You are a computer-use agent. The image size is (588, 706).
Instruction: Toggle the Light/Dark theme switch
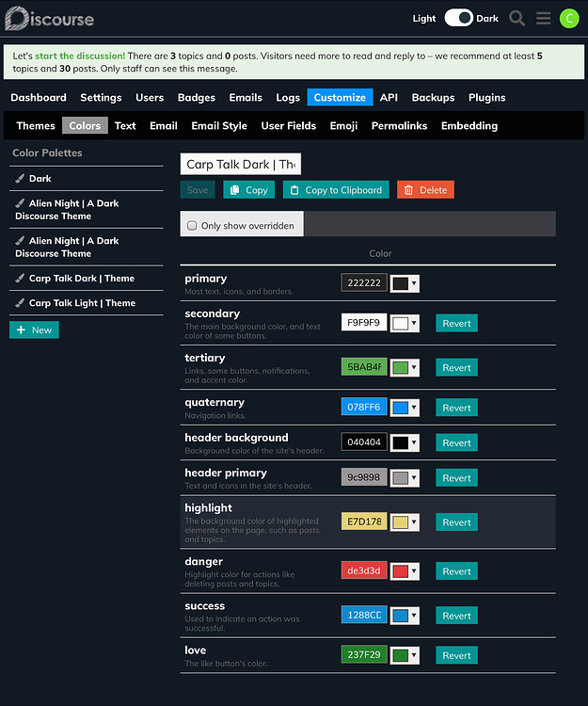click(x=458, y=18)
